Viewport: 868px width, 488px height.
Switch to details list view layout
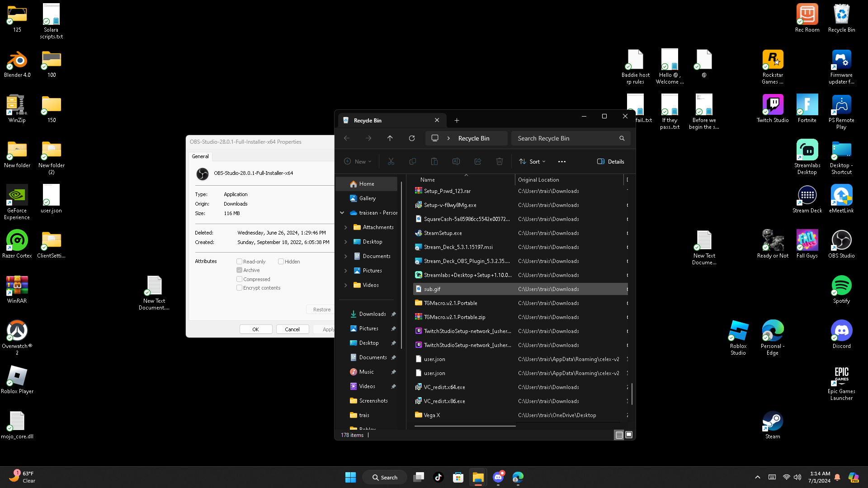pos(619,435)
